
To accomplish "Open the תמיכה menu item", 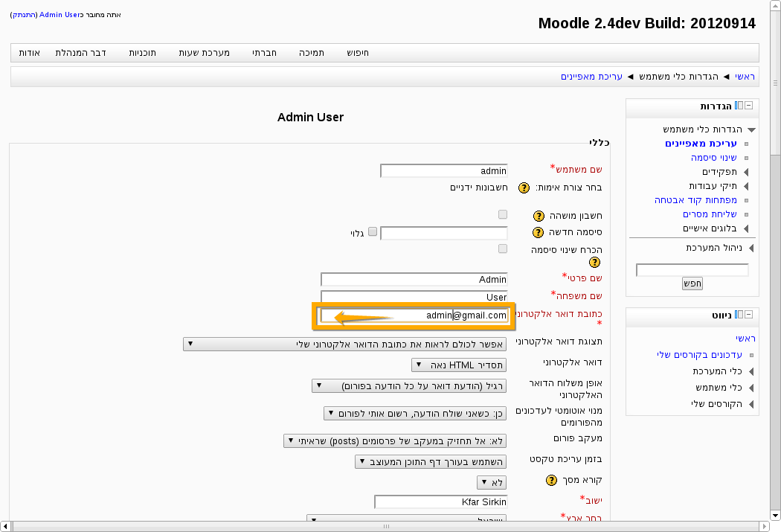I will coord(312,53).
